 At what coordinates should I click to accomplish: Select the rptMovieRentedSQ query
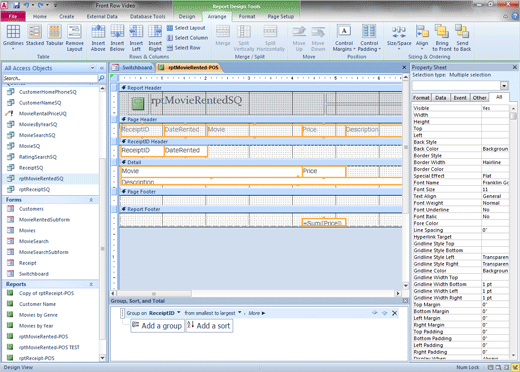pyautogui.click(x=41, y=179)
